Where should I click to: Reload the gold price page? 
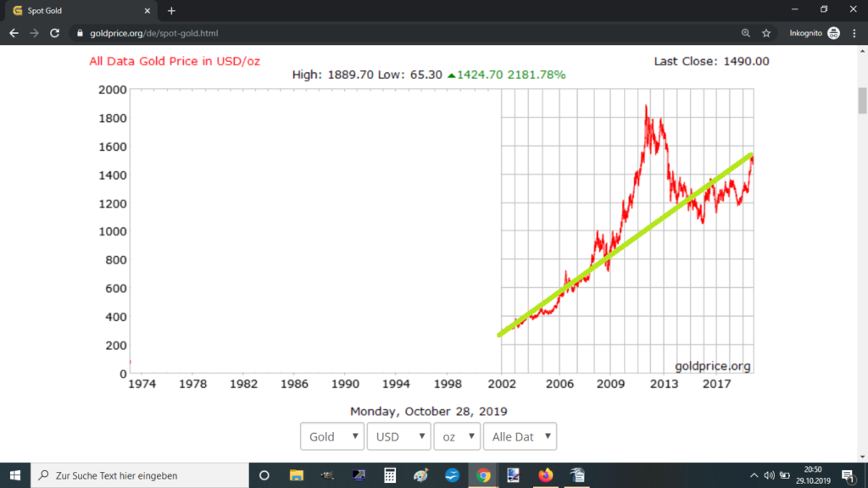(54, 33)
